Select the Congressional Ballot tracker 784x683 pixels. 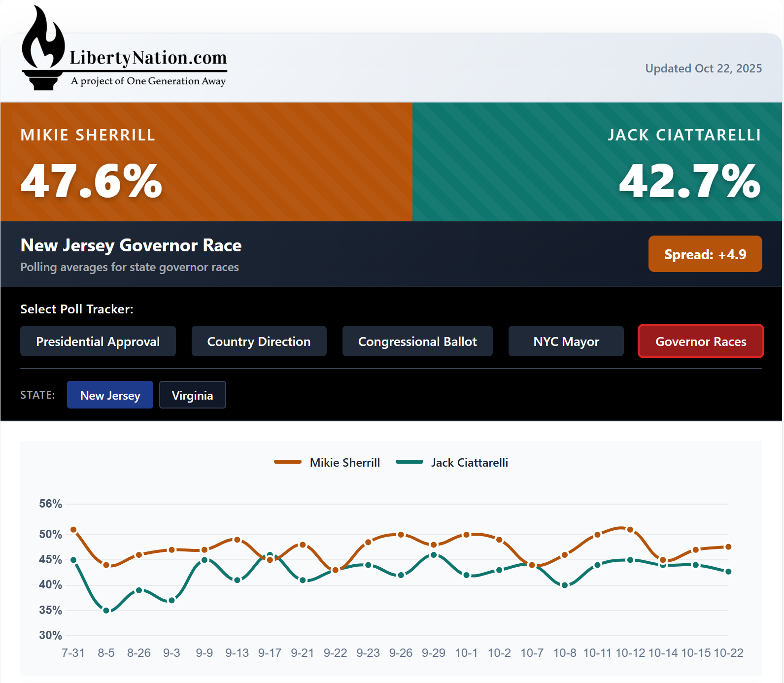(x=417, y=341)
